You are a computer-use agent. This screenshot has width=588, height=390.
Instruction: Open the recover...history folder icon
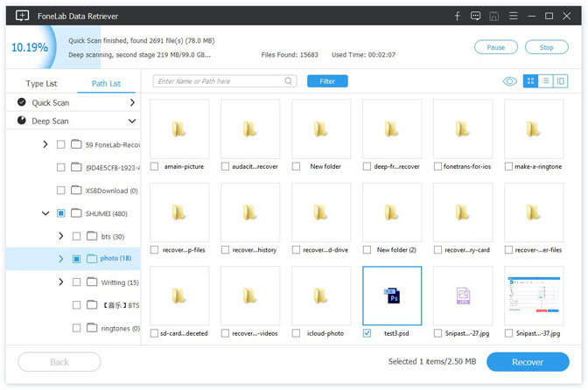coord(250,212)
